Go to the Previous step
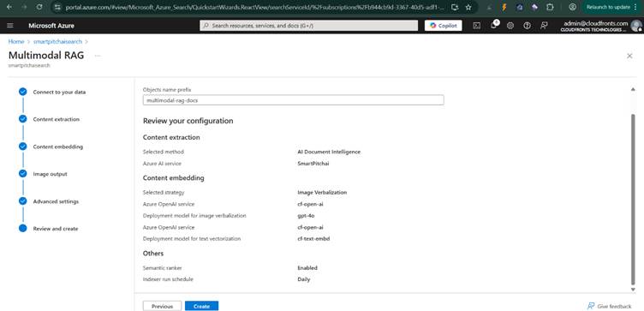The height and width of the screenshot is (311, 644). pyautogui.click(x=162, y=306)
